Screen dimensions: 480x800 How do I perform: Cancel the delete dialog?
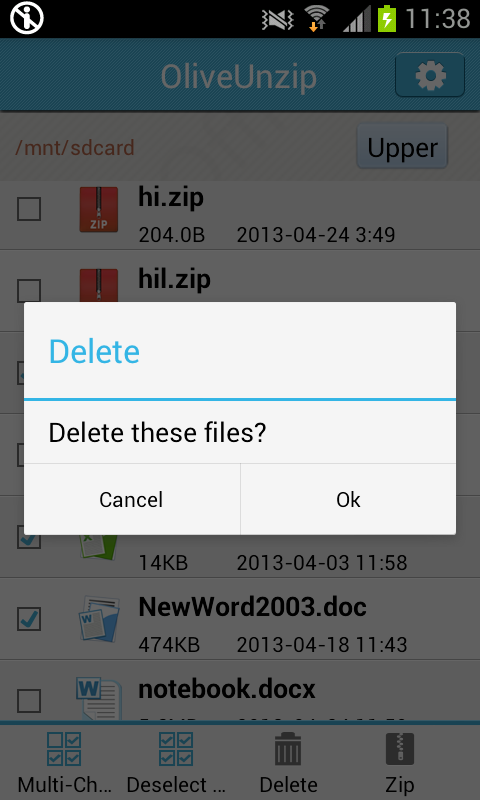pos(132,499)
